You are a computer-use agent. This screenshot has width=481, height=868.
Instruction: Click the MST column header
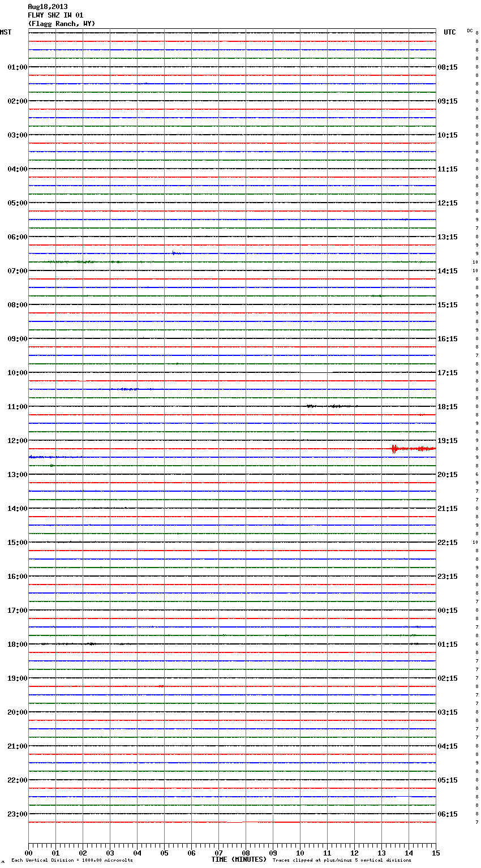[6, 32]
